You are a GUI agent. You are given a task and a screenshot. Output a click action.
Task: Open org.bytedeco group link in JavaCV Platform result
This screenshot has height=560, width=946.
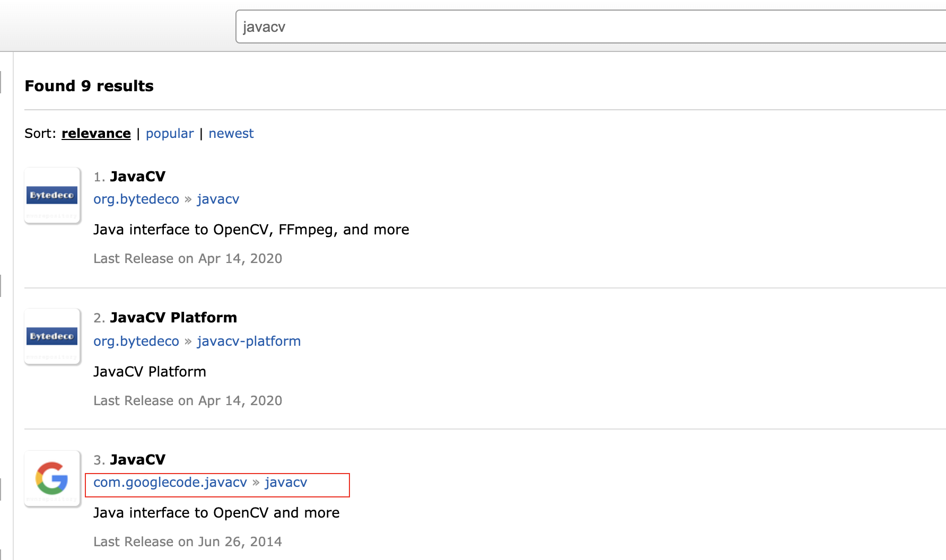(x=136, y=342)
